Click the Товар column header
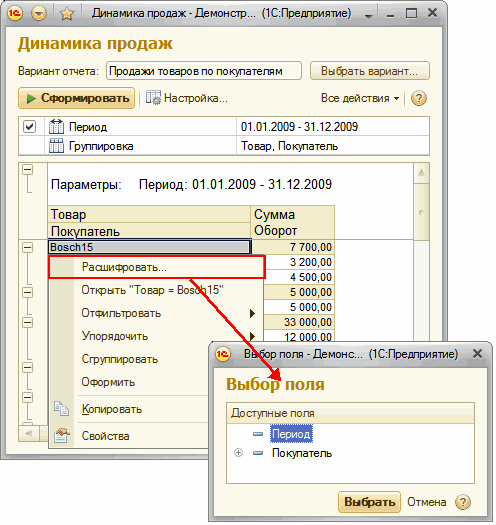This screenshot has width=496, height=525. tap(149, 214)
